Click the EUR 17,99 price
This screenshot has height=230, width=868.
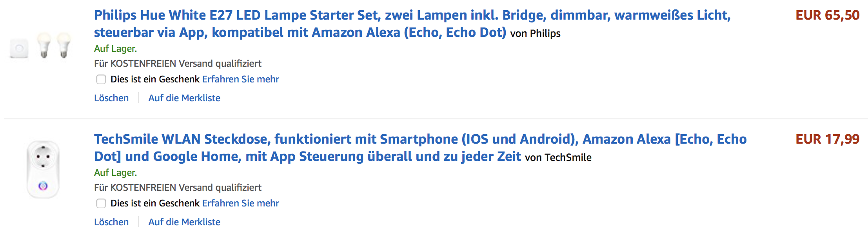(828, 139)
